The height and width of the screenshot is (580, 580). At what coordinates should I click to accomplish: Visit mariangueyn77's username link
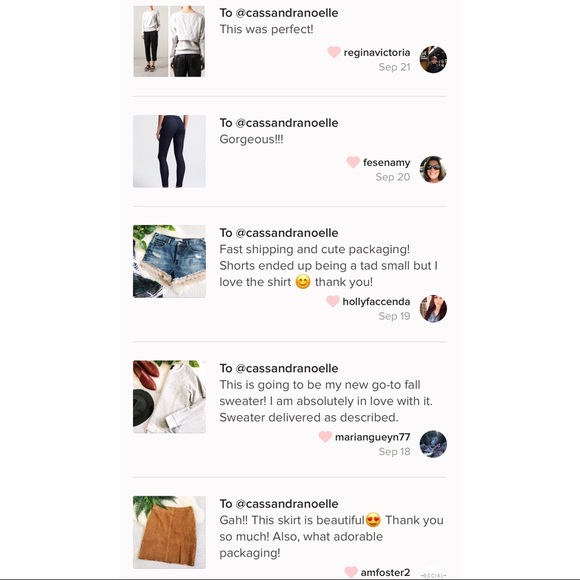point(372,437)
